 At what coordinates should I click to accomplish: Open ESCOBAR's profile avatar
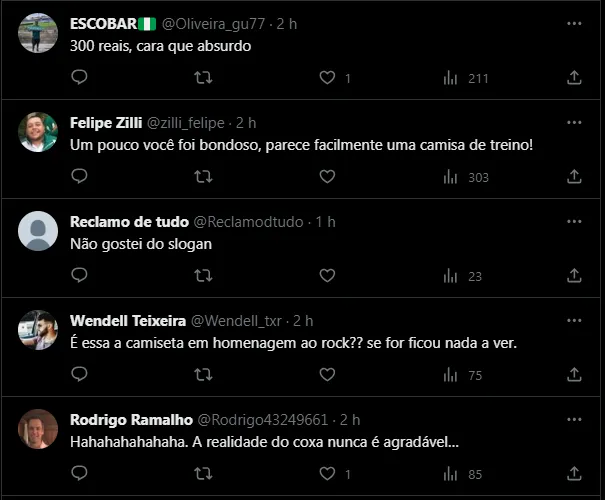pyautogui.click(x=38, y=33)
